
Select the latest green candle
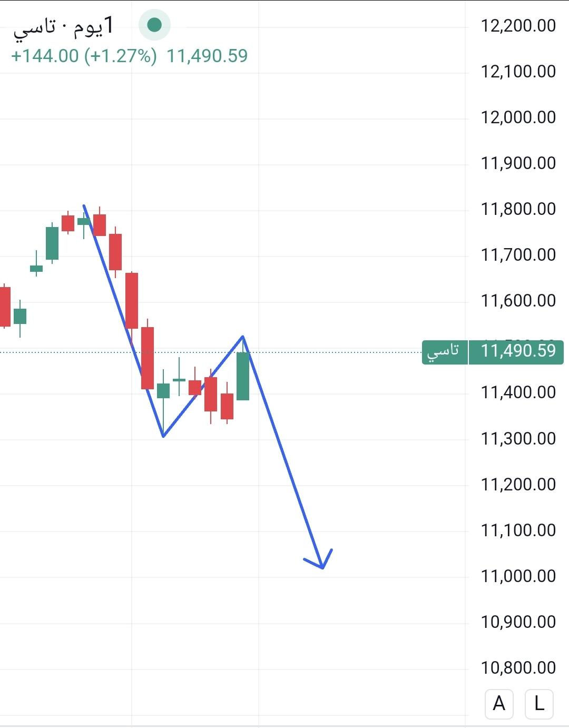243,375
